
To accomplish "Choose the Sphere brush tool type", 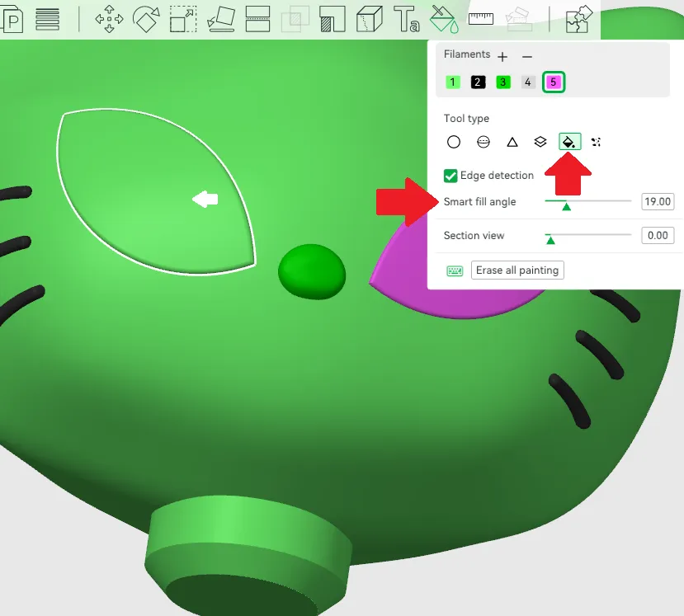I will [x=484, y=142].
